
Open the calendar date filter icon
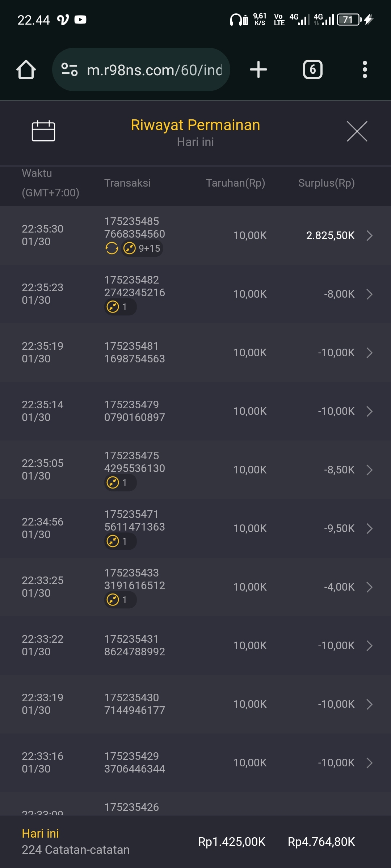click(x=43, y=131)
